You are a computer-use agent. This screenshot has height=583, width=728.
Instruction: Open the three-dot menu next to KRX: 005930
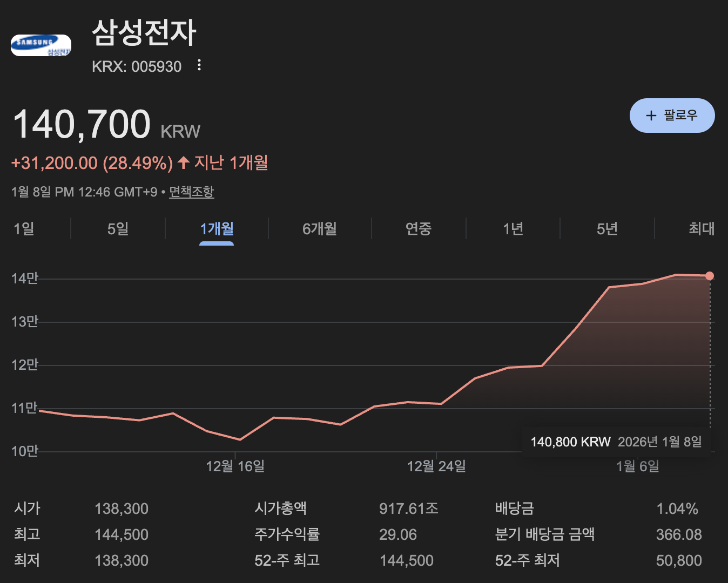199,65
